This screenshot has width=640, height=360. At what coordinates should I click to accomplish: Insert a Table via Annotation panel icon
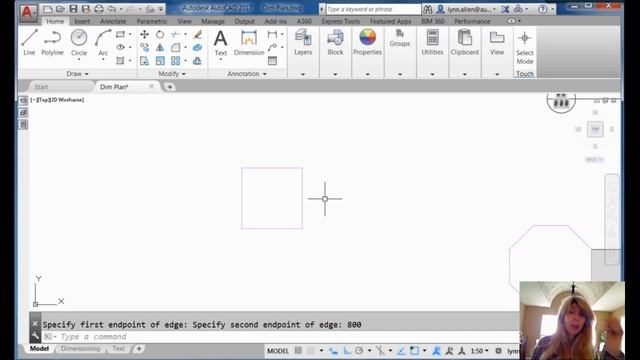coord(272,61)
